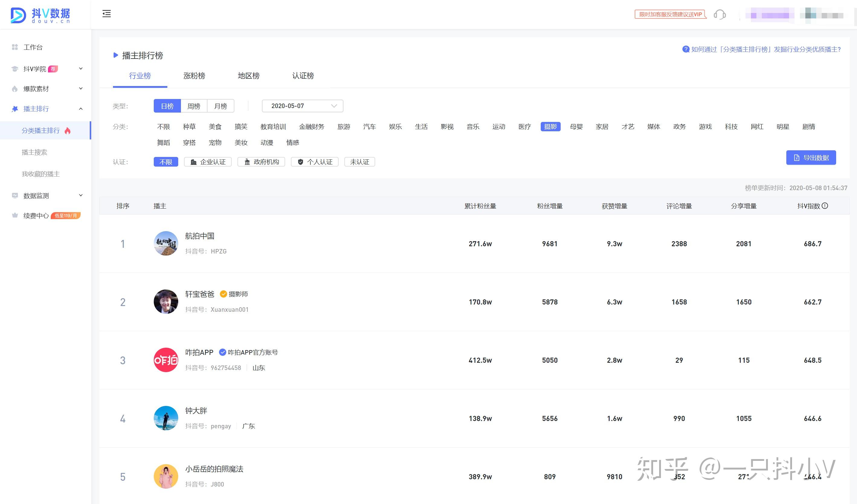857x504 pixels.
Task: Open 播主搜索 in the sidebar
Action: click(34, 152)
